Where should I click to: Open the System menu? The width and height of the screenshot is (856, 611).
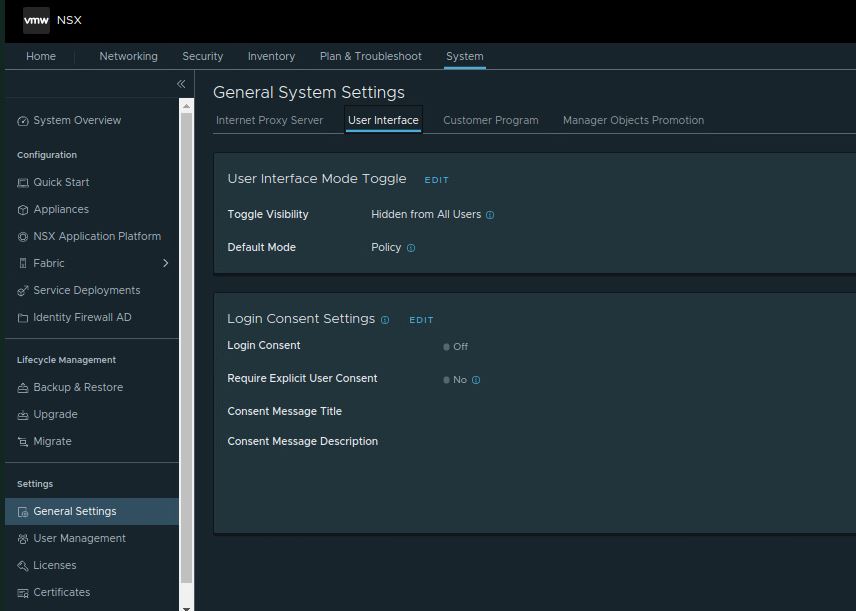(465, 56)
